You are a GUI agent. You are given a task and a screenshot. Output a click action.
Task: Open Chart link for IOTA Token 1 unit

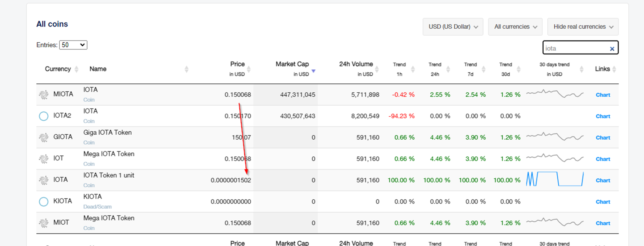tap(603, 180)
